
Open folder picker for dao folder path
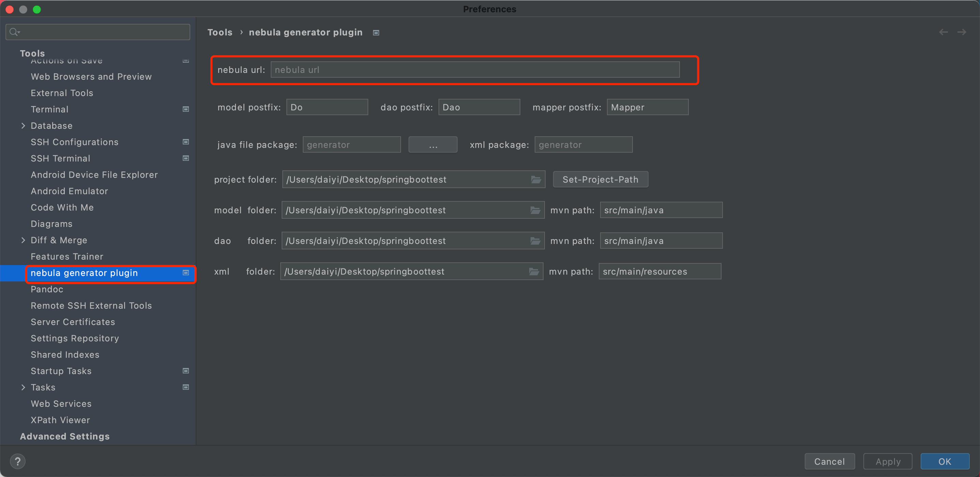pyautogui.click(x=535, y=241)
